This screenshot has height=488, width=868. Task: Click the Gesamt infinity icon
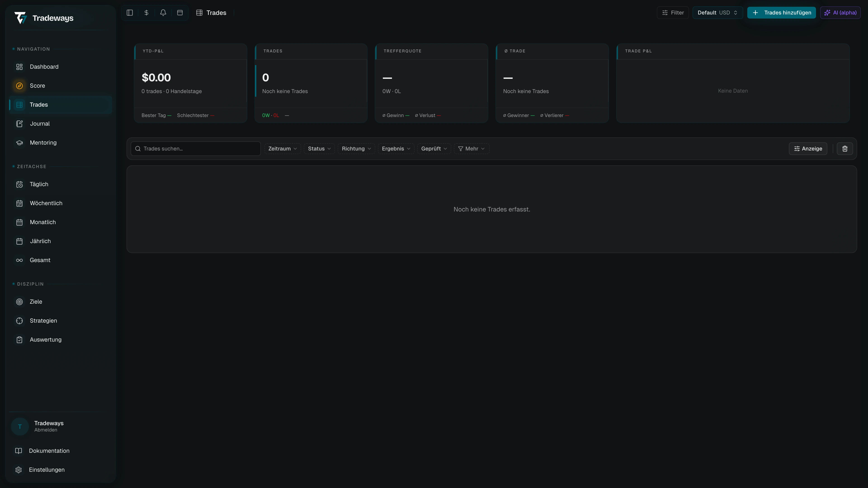click(x=19, y=260)
